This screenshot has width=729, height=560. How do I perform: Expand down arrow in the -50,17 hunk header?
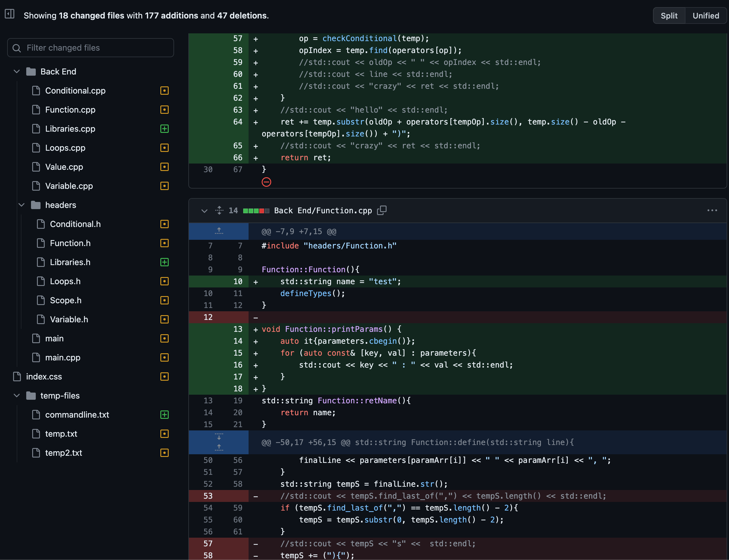click(x=219, y=437)
